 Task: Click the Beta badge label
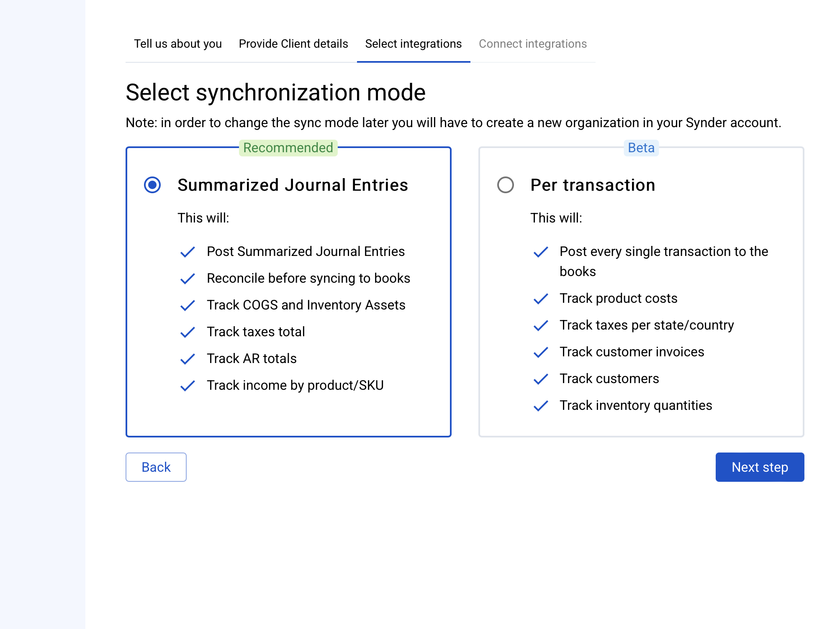[641, 148]
